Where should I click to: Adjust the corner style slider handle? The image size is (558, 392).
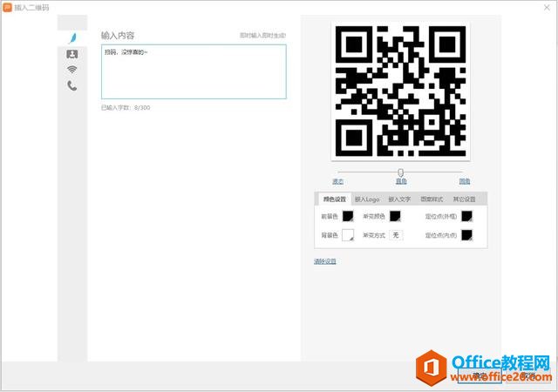click(400, 172)
